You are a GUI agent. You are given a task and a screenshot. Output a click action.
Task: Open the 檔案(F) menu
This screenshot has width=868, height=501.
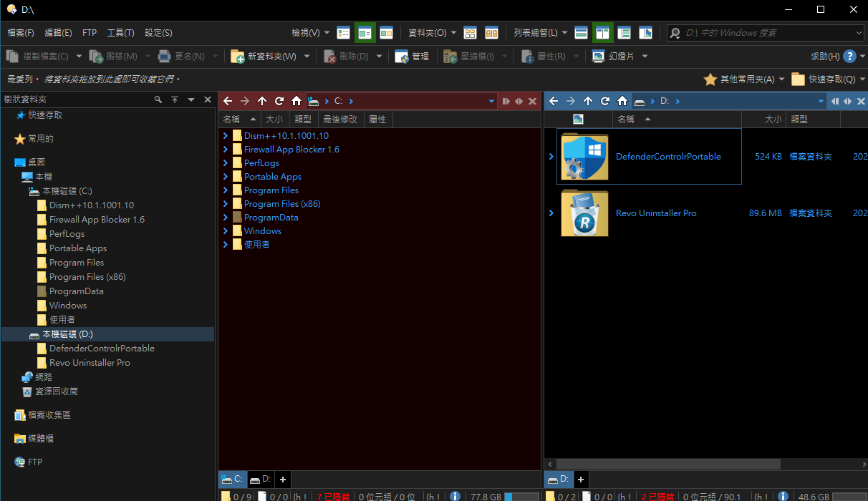point(21,33)
